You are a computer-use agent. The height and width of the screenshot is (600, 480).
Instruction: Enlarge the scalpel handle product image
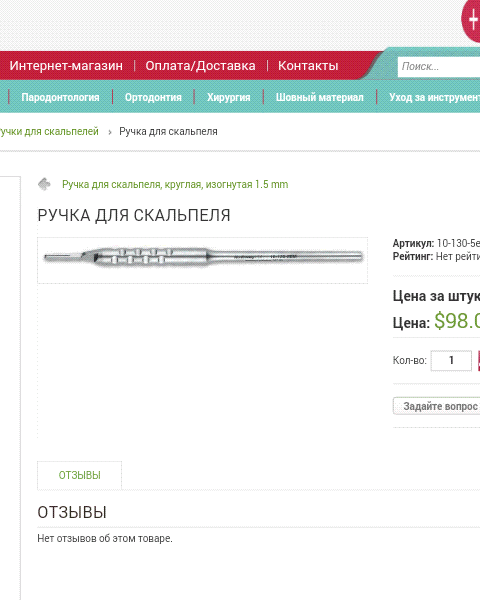tap(202, 260)
